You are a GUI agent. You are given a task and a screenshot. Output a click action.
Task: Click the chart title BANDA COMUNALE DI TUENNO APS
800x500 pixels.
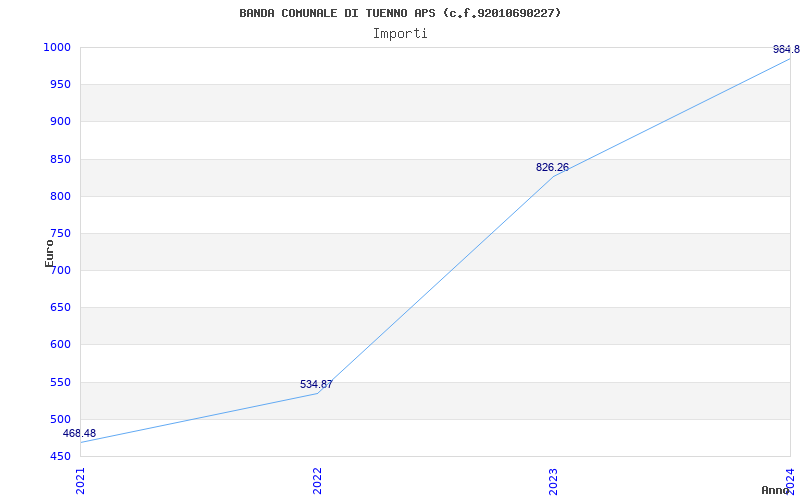400,13
